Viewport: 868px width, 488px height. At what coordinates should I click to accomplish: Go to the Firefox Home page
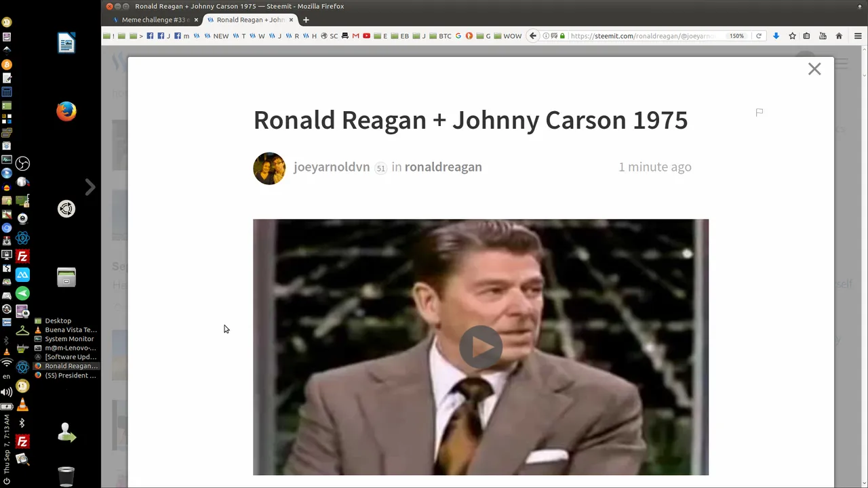click(x=839, y=36)
